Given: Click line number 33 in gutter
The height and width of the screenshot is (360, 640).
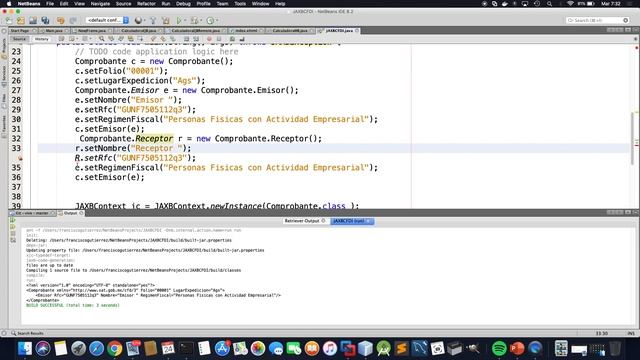Looking at the screenshot, I should [16, 148].
